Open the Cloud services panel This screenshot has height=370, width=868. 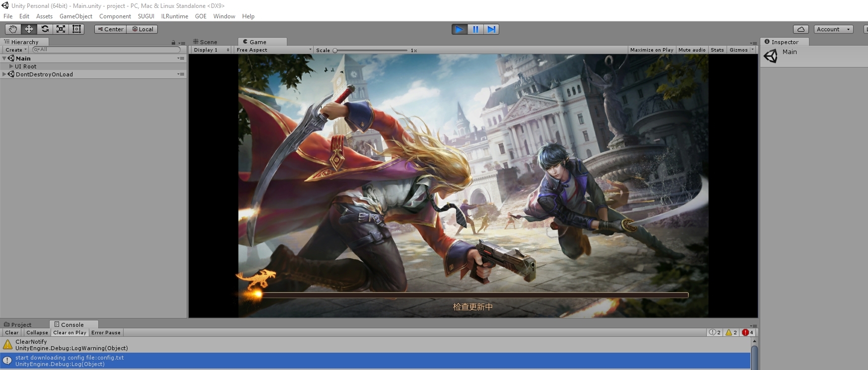(801, 29)
